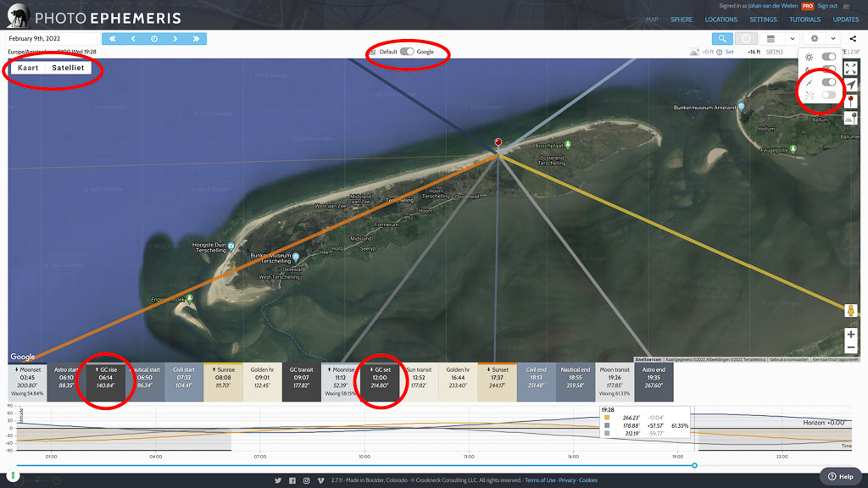Viewport: 868px width, 488px height.
Task: Click the red primary map pin marker
Action: [498, 144]
